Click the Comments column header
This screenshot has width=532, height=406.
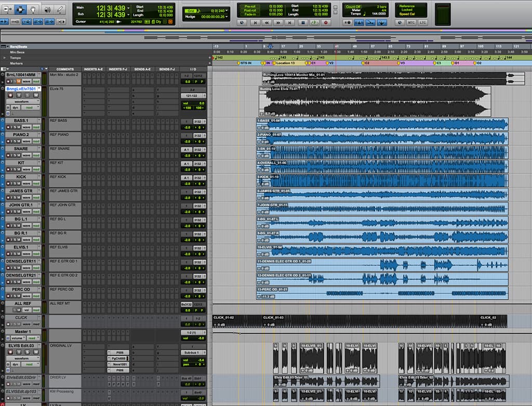pos(65,69)
